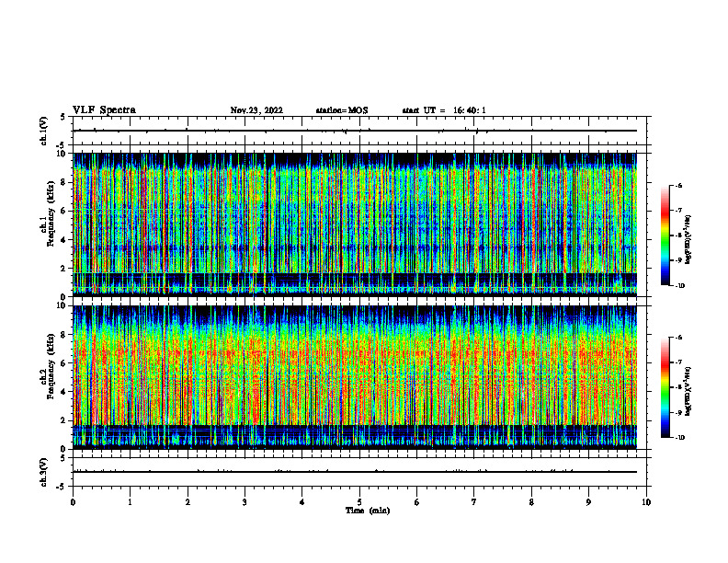Click time-axis tick label '5'
Image resolution: width=728 pixels, height=563 pixels.
tap(359, 502)
